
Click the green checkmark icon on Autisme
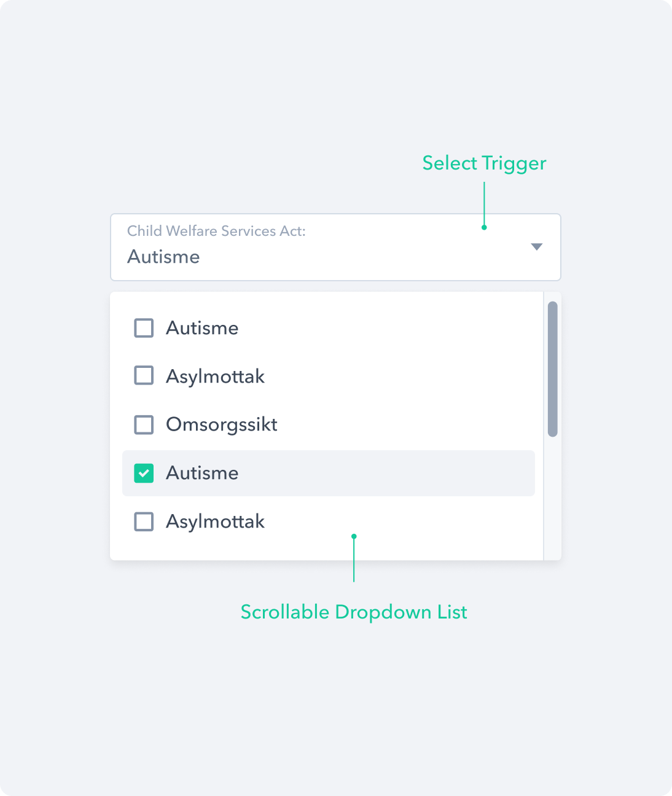tap(144, 473)
